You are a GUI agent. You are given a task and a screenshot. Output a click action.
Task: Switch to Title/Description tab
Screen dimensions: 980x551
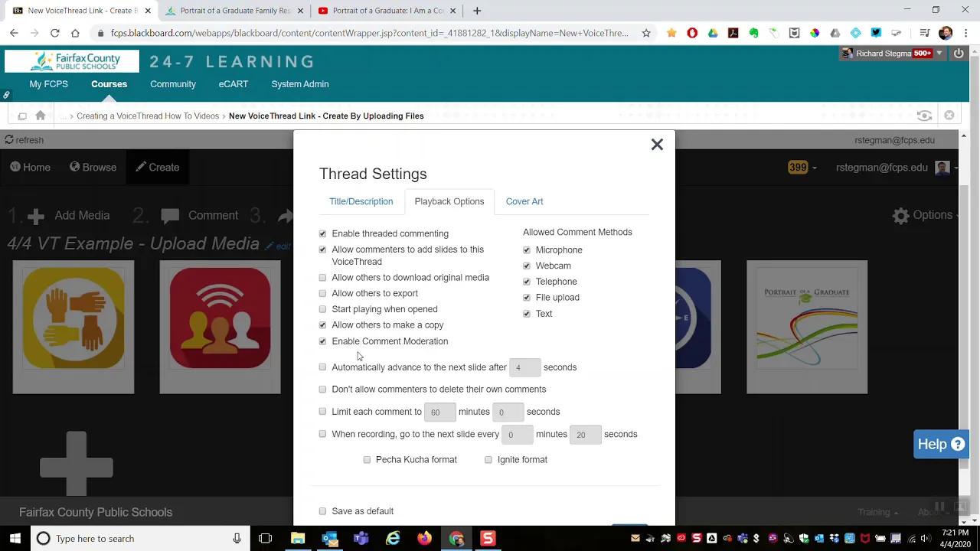(361, 201)
